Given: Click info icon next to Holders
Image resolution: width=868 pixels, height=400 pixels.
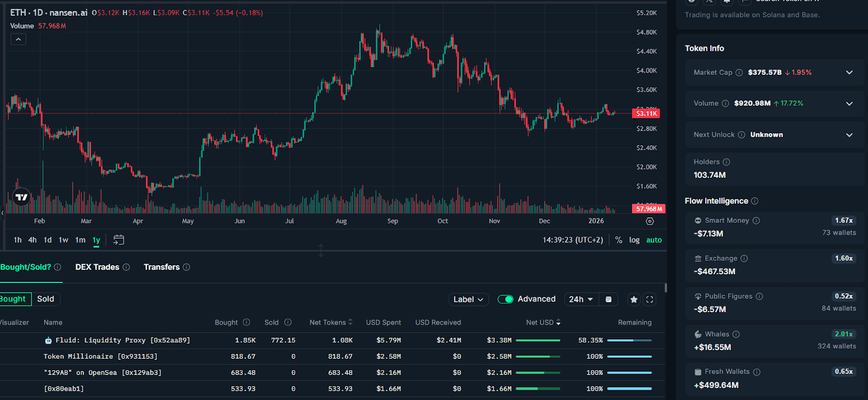Looking at the screenshot, I should coord(726,162).
